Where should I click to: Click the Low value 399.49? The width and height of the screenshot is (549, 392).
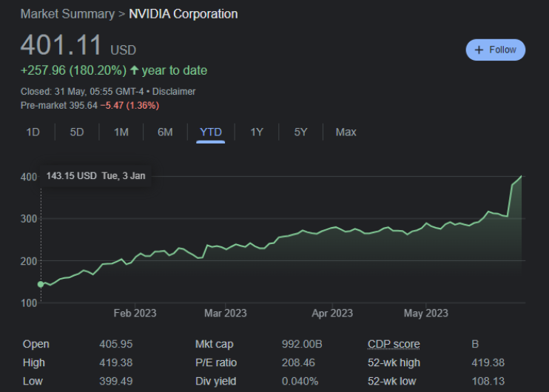(116, 381)
